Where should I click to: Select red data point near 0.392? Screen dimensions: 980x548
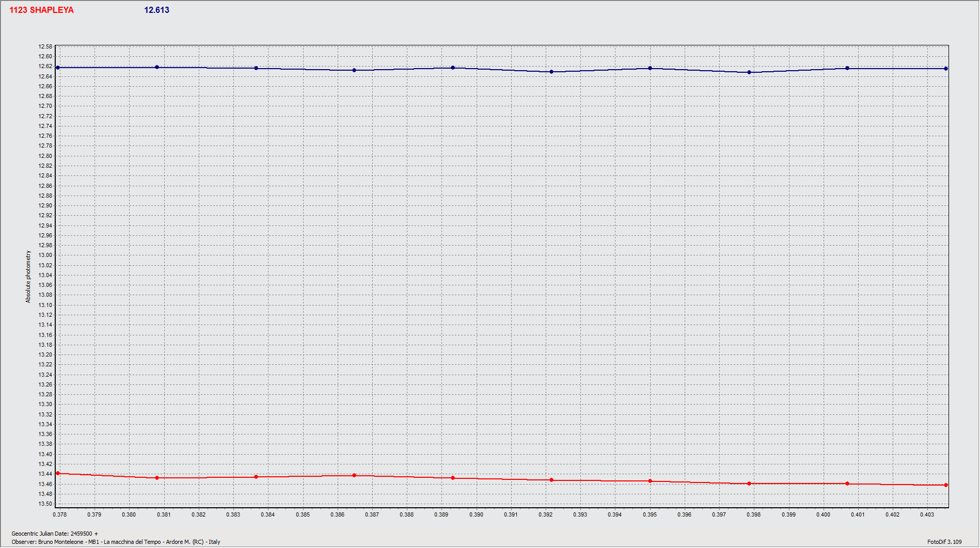point(551,480)
